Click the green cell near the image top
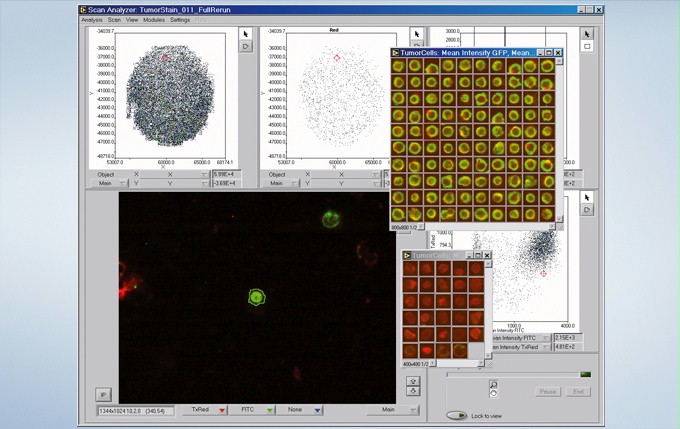This screenshot has width=680, height=429. click(x=331, y=219)
